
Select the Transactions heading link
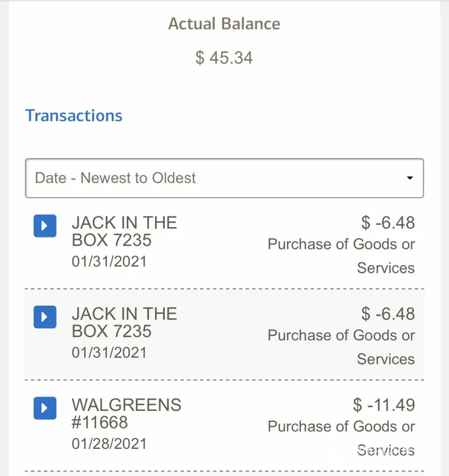click(x=74, y=116)
